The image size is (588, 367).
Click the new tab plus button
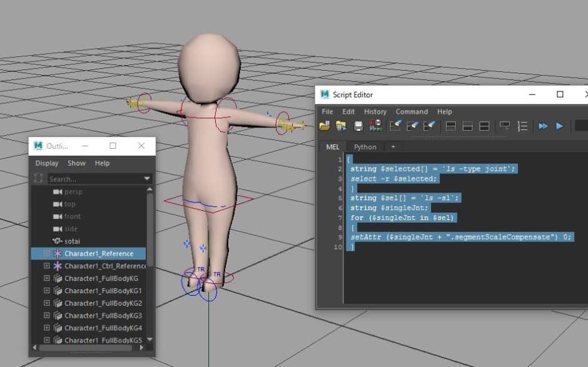point(392,146)
